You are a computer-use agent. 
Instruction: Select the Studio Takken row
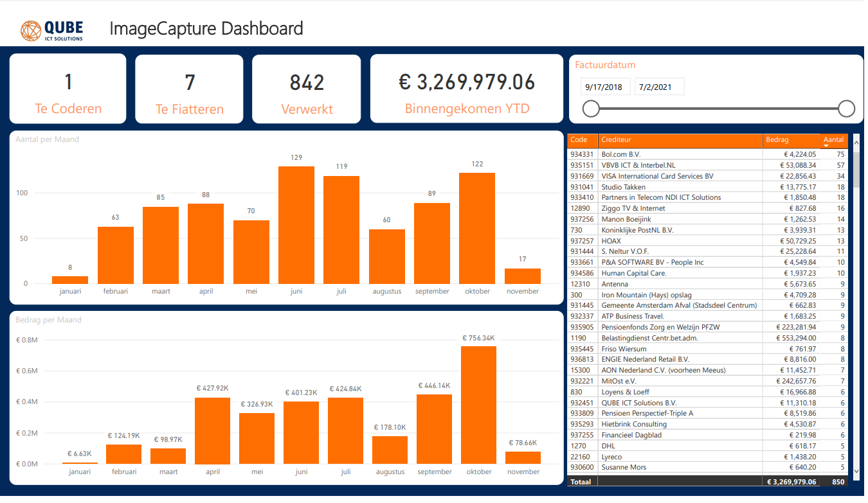click(707, 187)
